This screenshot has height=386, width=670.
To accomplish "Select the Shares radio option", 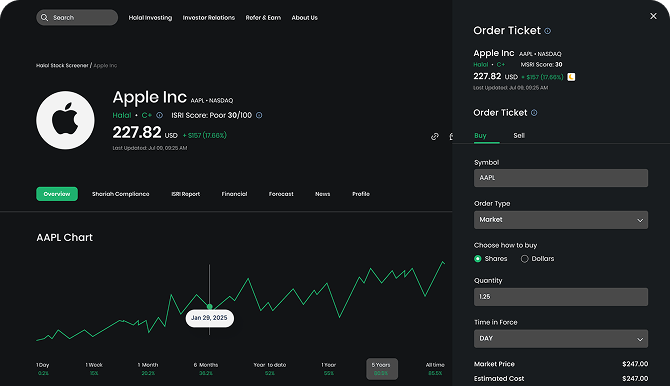I will 478,259.
